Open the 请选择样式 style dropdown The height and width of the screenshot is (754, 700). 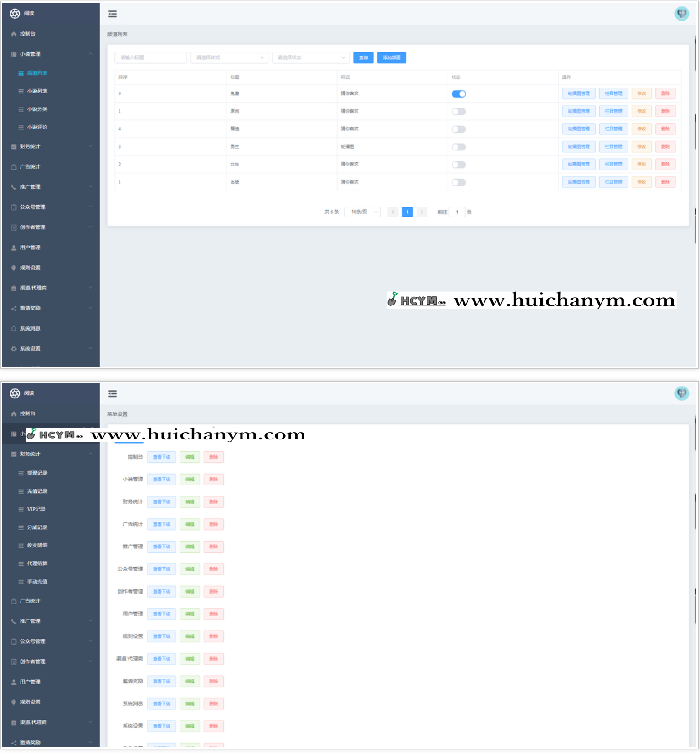(229, 58)
